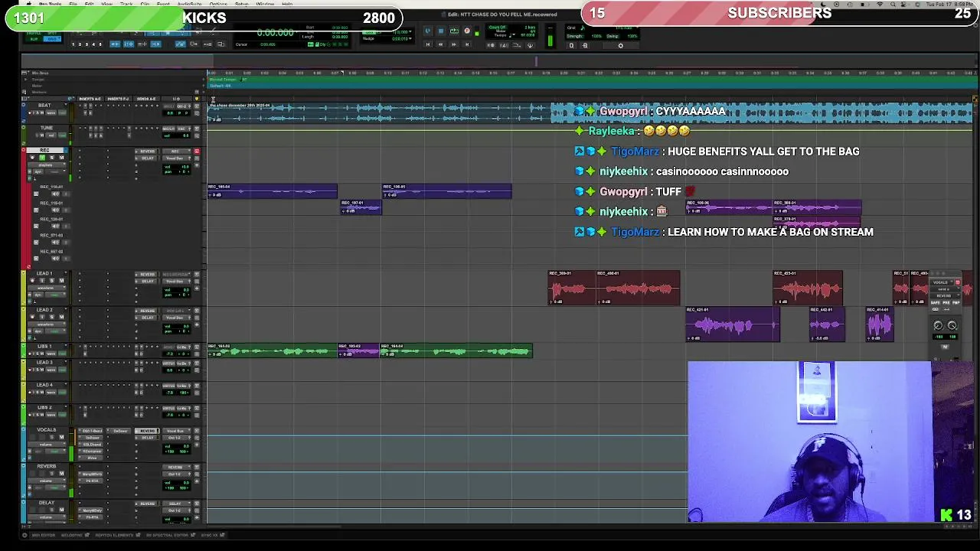Open ManyMDelay insert on DELAY track
The image size is (980, 551).
tap(92, 510)
